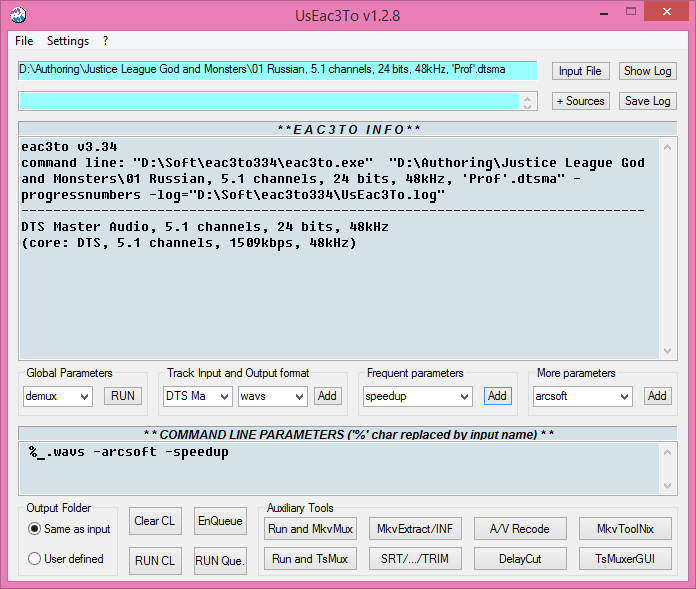The height and width of the screenshot is (589, 696).
Task: Open the ? help menu
Action: (x=105, y=41)
